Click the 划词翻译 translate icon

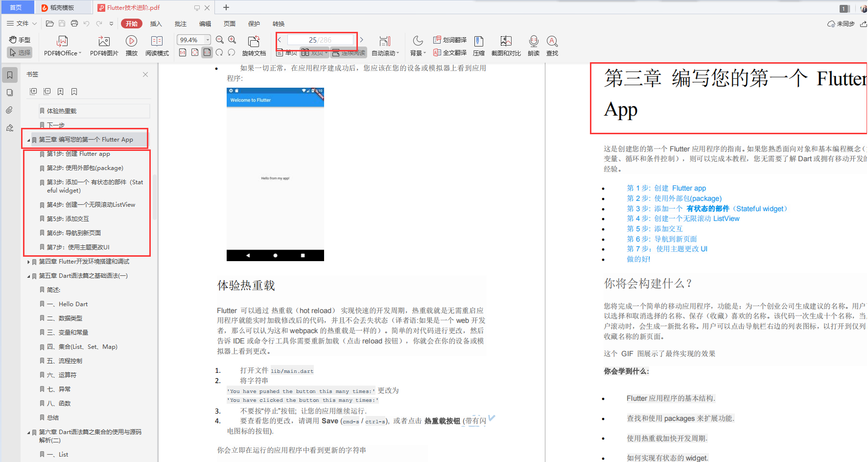click(x=437, y=40)
